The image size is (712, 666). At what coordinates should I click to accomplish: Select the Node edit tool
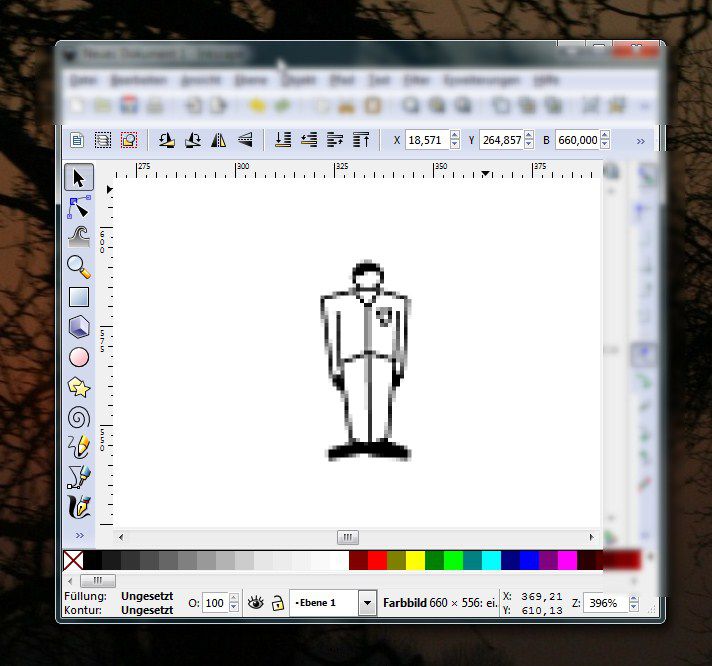[x=79, y=207]
